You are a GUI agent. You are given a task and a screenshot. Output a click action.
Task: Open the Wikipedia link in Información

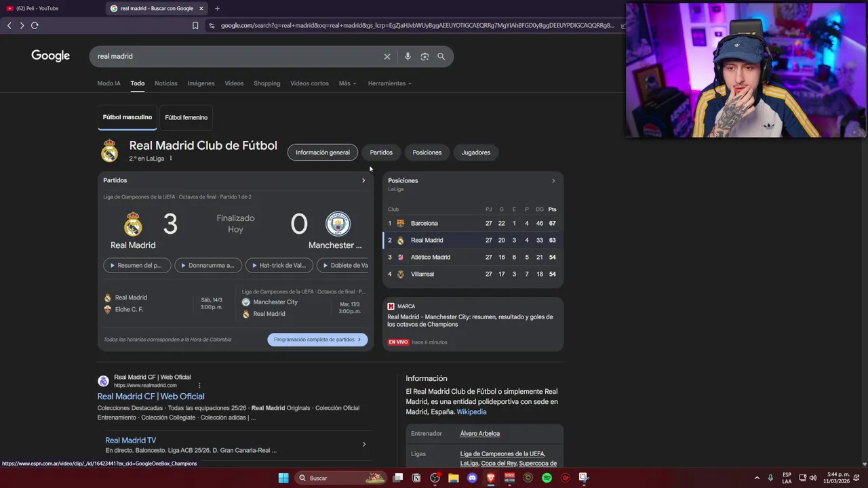click(x=471, y=412)
